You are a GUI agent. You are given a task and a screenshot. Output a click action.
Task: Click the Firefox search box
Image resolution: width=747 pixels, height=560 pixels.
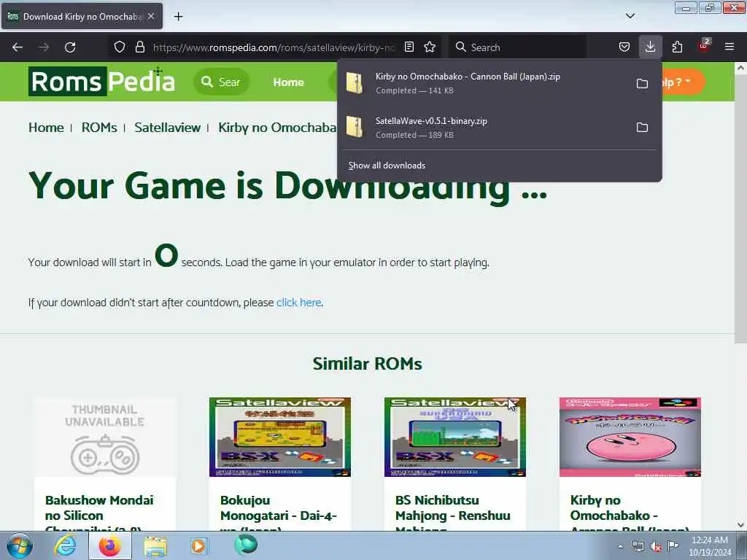point(518,47)
